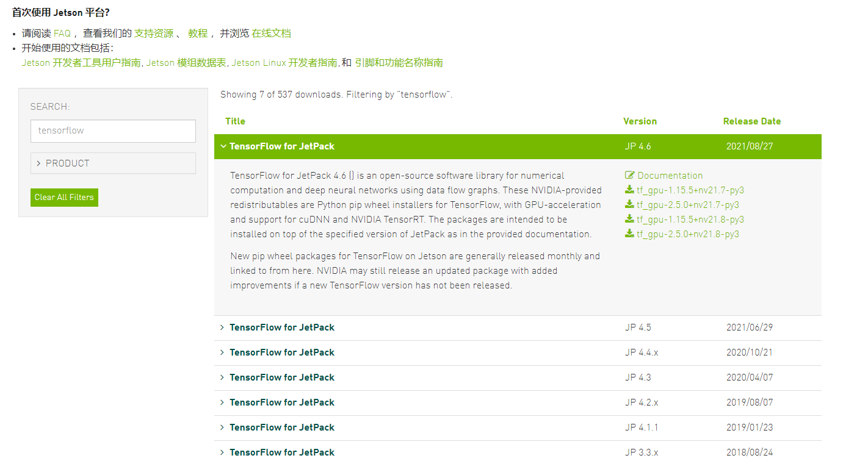Click the 2021/06/29 release date

coord(750,327)
